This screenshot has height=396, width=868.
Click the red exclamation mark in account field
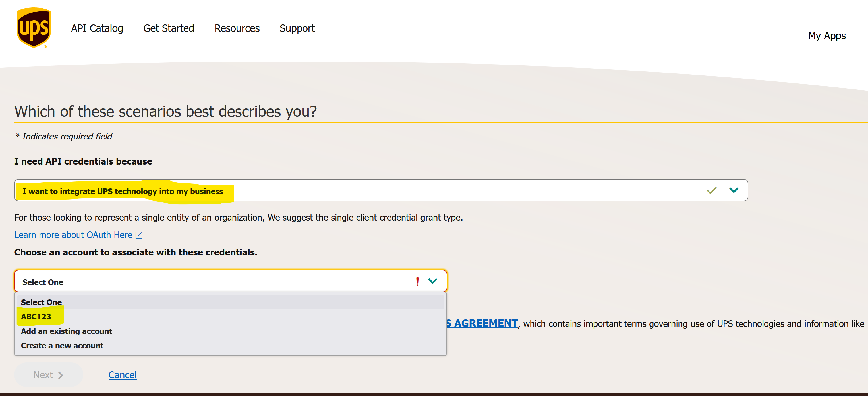417,281
